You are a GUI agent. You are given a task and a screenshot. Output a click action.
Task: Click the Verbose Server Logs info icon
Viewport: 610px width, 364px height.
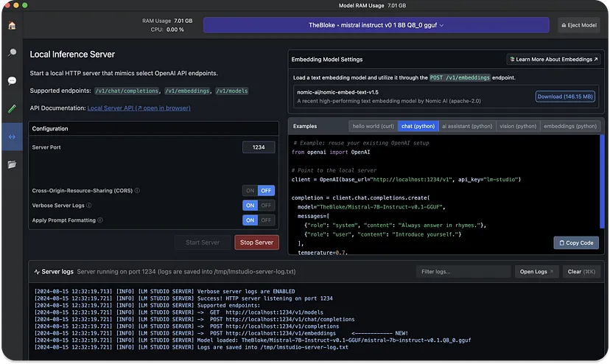pos(88,206)
